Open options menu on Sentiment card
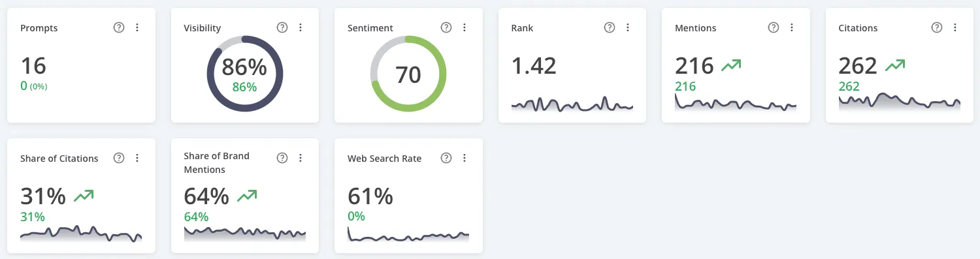This screenshot has width=980, height=259. pyautogui.click(x=465, y=27)
